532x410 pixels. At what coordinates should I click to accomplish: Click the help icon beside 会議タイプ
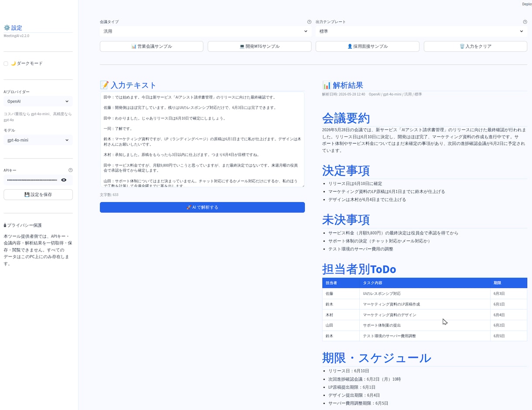(309, 22)
